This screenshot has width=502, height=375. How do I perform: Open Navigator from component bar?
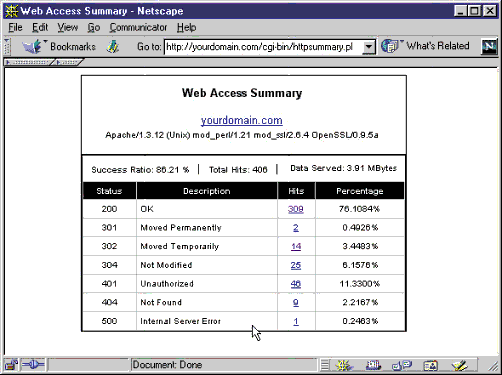pyautogui.click(x=344, y=365)
